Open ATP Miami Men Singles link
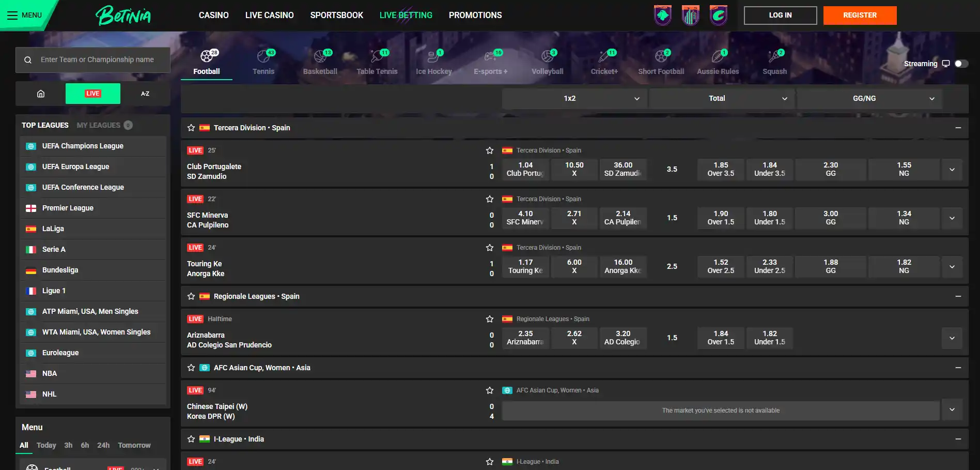 [x=93, y=312]
